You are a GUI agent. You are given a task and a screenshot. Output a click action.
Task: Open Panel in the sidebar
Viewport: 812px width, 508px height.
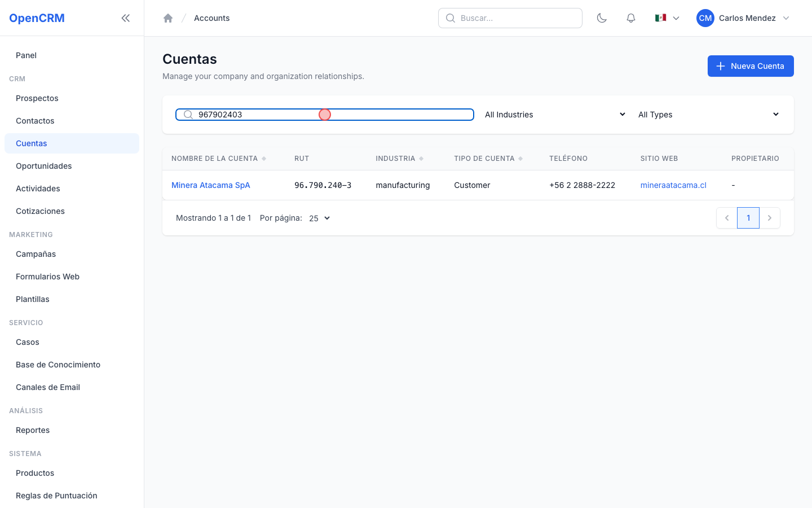(72, 55)
